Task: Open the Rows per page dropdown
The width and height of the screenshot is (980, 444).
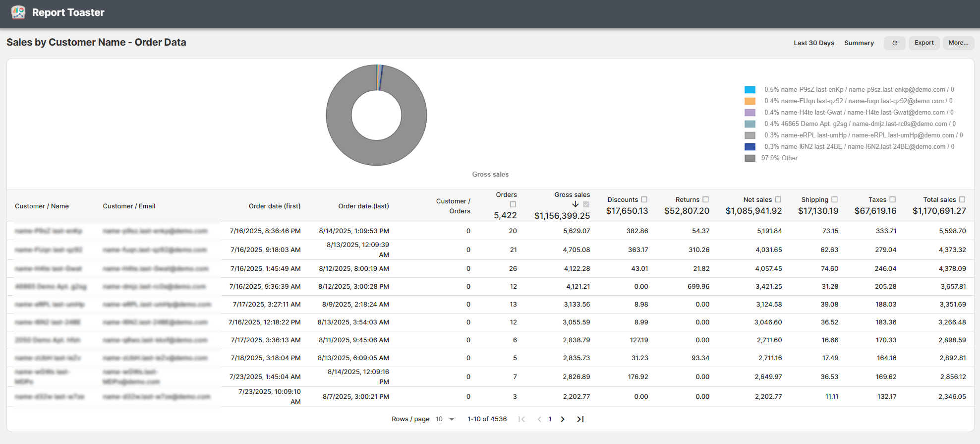Action: point(445,419)
